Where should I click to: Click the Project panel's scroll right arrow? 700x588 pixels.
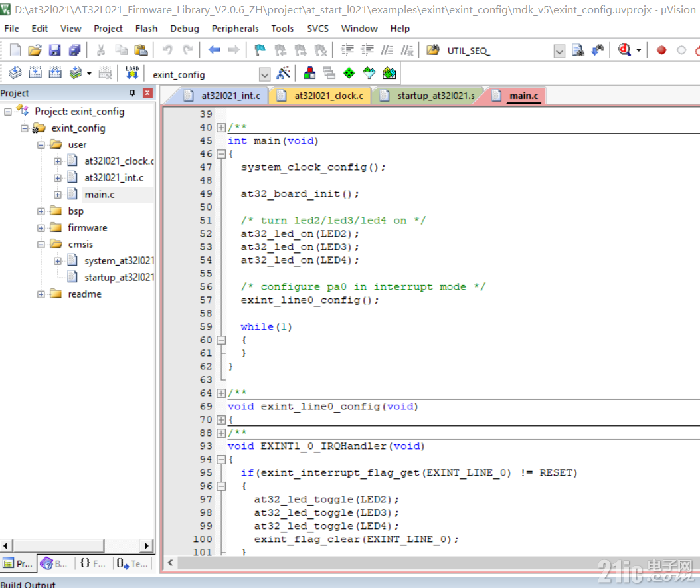pos(146,545)
